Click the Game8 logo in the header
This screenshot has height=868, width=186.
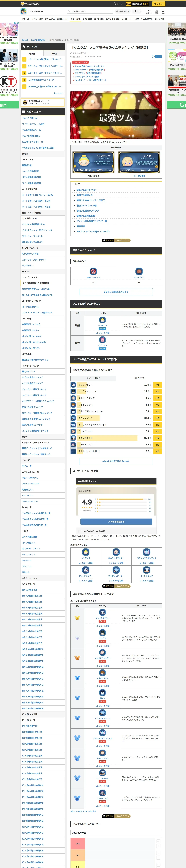[x=30, y=4]
